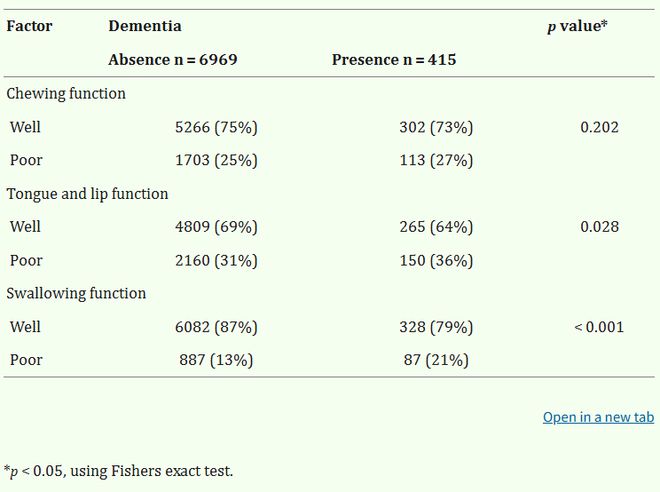The width and height of the screenshot is (660, 492).
Task: Open the table in a new tab
Action: pyautogui.click(x=598, y=417)
